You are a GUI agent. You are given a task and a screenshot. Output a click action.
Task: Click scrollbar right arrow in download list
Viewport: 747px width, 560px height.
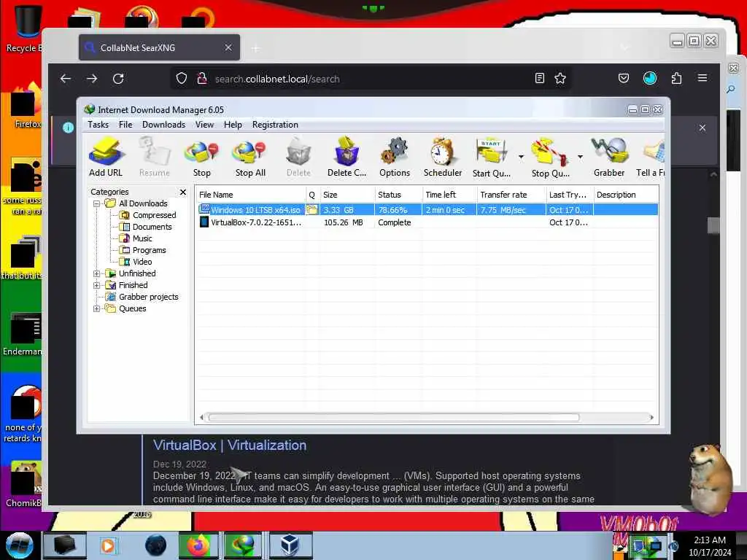[x=651, y=418]
